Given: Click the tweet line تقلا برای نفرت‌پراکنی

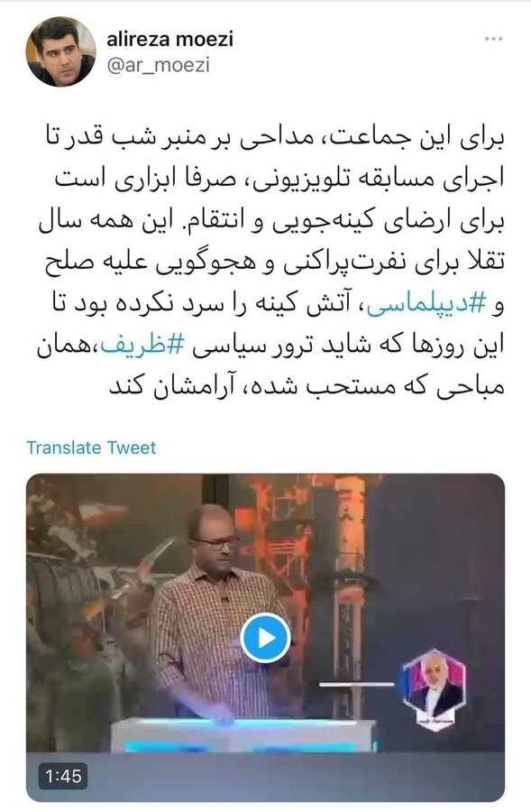Looking at the screenshot, I should [x=274, y=263].
